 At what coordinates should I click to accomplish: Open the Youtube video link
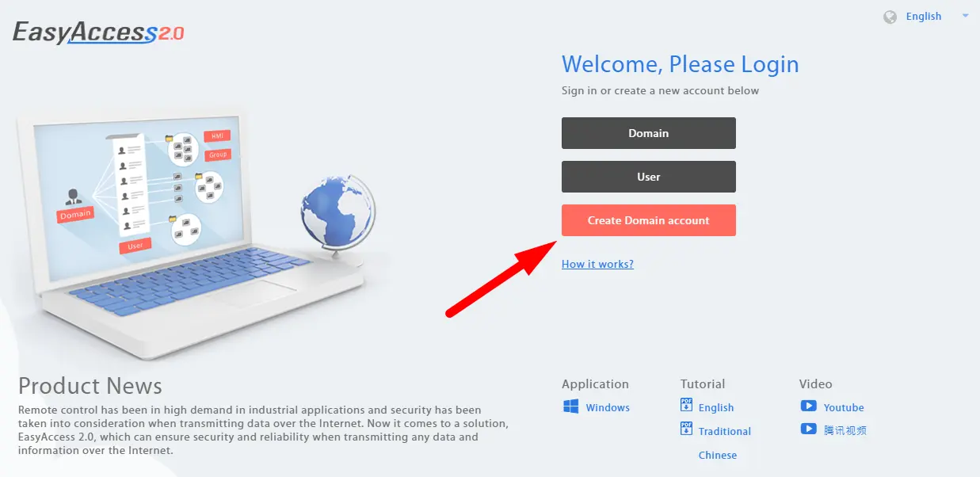click(844, 407)
